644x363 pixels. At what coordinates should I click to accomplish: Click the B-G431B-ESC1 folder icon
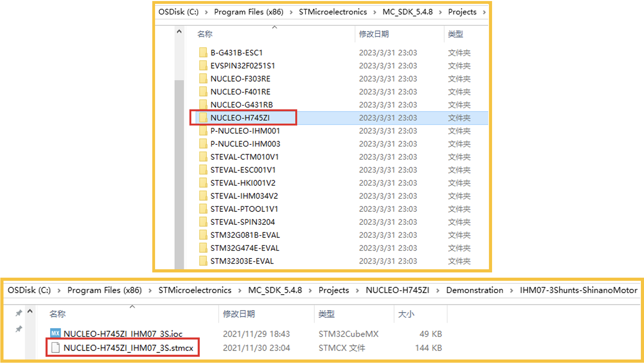203,53
